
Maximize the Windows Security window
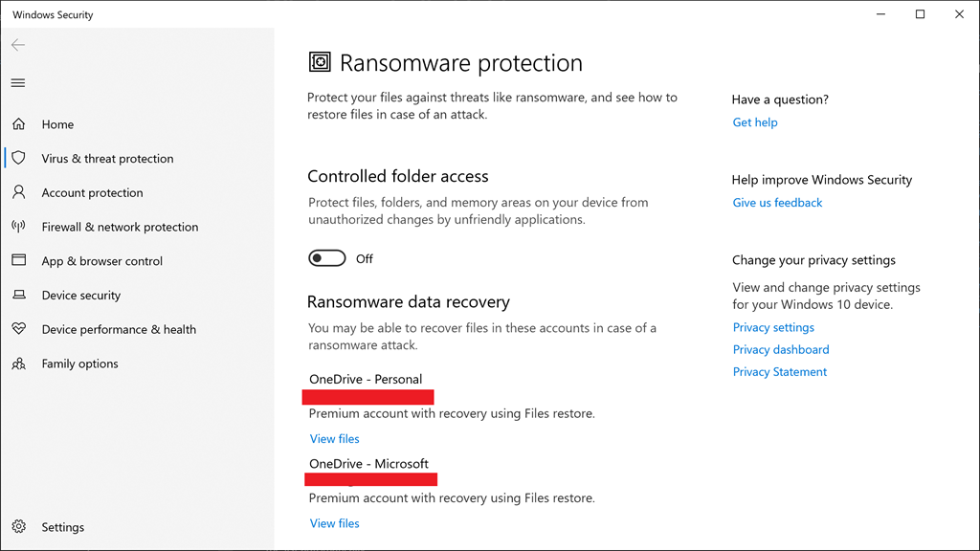point(920,14)
